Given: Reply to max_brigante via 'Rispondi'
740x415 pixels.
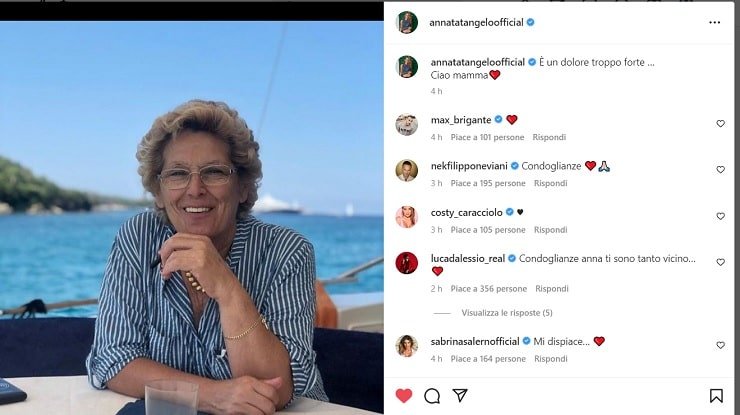Looking at the screenshot, I should [549, 138].
